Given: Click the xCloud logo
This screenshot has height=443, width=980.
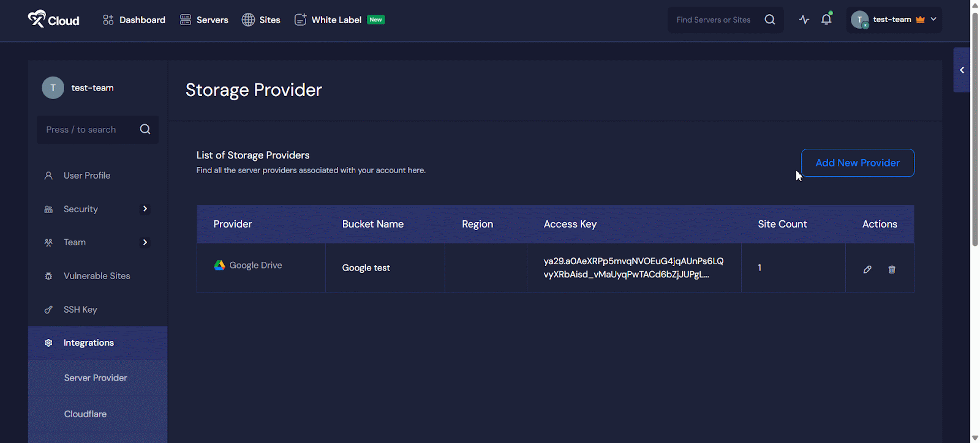Looking at the screenshot, I should [54, 20].
